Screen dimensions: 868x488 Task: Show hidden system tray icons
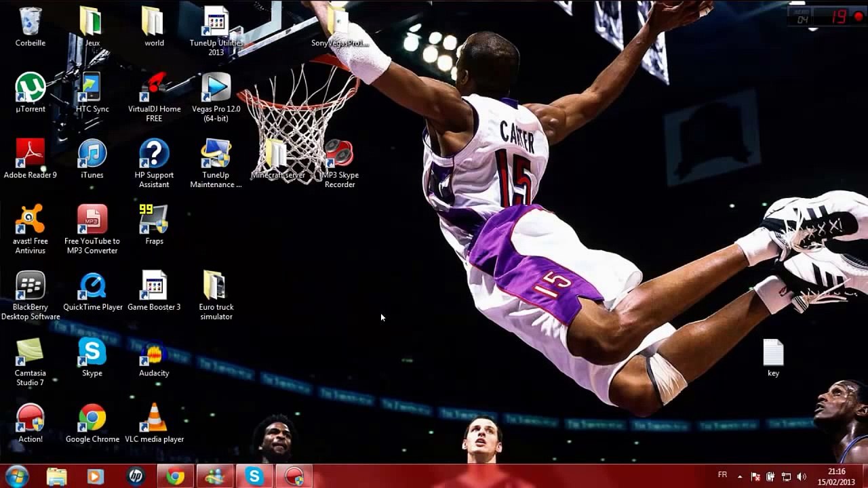pyautogui.click(x=740, y=476)
